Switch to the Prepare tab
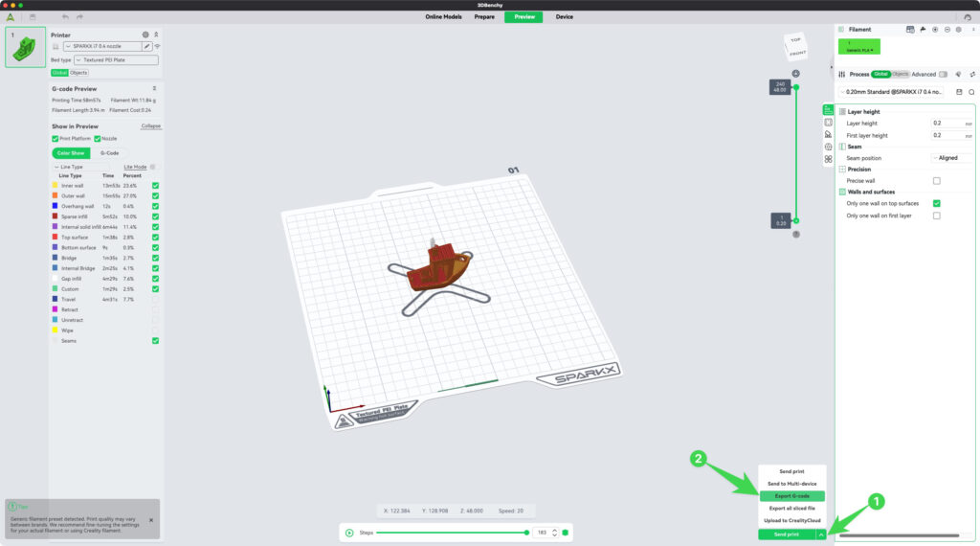Screen dimensions: 980x546 click(x=484, y=16)
